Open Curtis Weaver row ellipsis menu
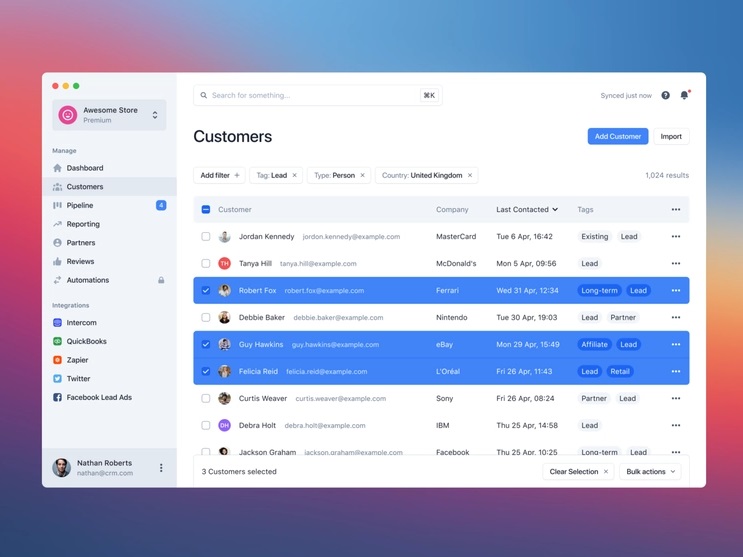Image resolution: width=743 pixels, height=557 pixels. (676, 399)
